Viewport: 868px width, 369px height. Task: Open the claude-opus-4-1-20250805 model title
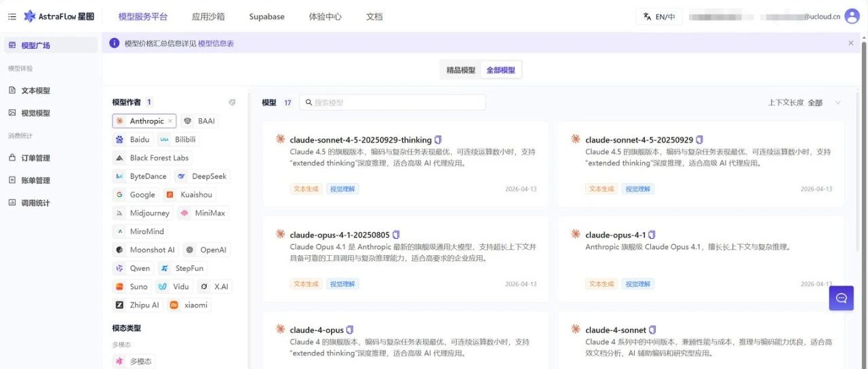(x=340, y=235)
